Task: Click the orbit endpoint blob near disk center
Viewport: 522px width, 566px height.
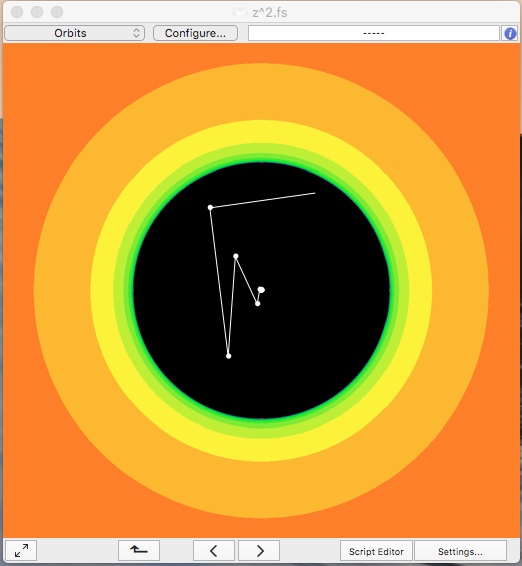Action: (261, 289)
